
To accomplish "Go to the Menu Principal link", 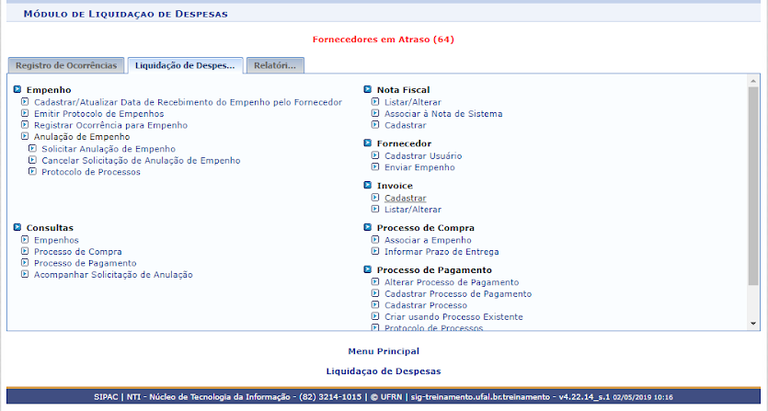I will pyautogui.click(x=384, y=351).
